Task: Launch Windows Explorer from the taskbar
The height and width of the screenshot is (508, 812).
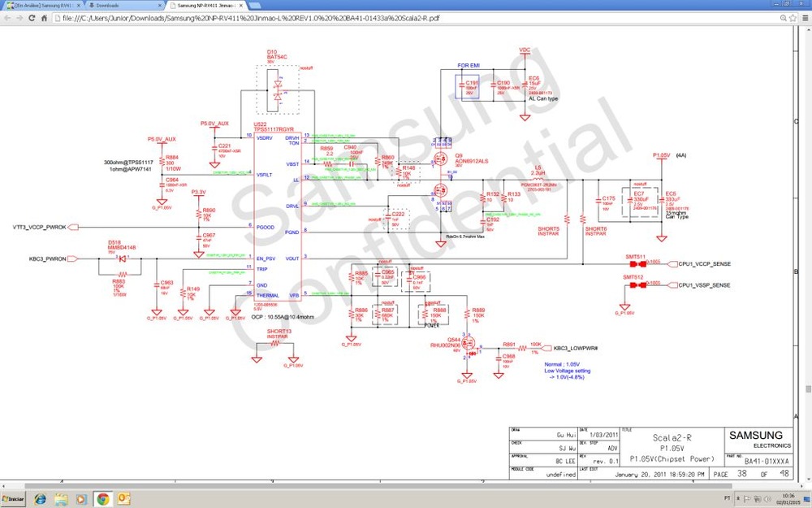Action: pyautogui.click(x=61, y=498)
